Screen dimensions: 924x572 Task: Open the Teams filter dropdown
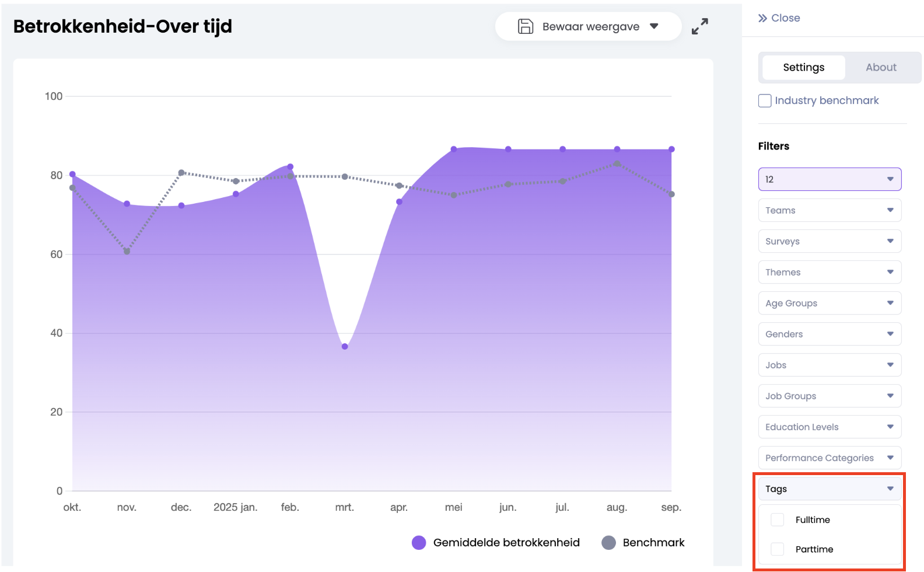[x=829, y=210]
